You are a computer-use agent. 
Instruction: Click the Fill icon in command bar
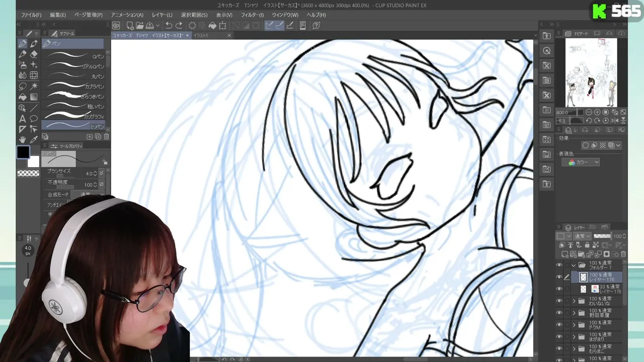pyautogui.click(x=212, y=26)
